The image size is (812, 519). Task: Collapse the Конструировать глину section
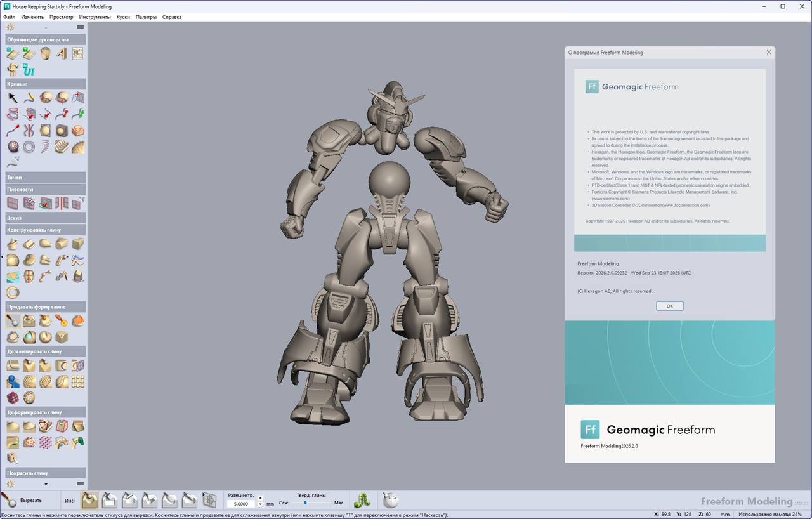pyautogui.click(x=46, y=230)
